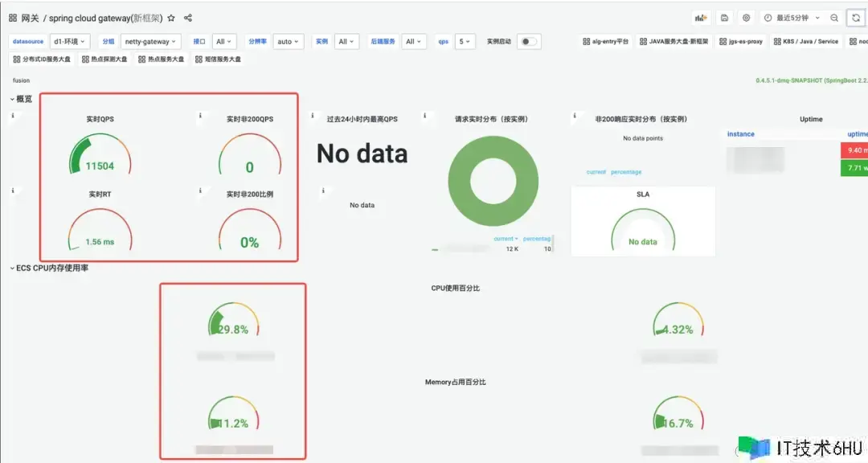The height and width of the screenshot is (463, 868).
Task: Star this dashboard as favorite
Action: point(171,18)
